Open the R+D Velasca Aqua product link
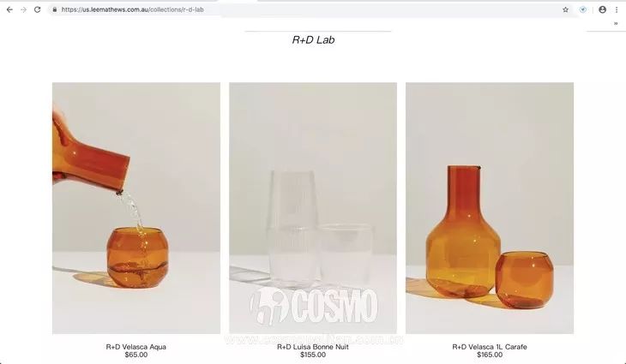Screen dimensions: 626x364 [x=135, y=347]
